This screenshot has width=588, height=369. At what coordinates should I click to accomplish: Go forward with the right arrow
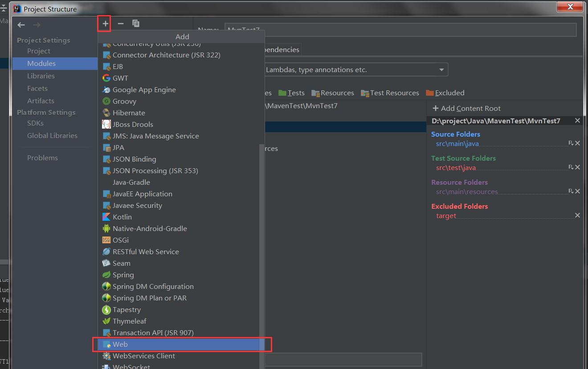(x=37, y=25)
